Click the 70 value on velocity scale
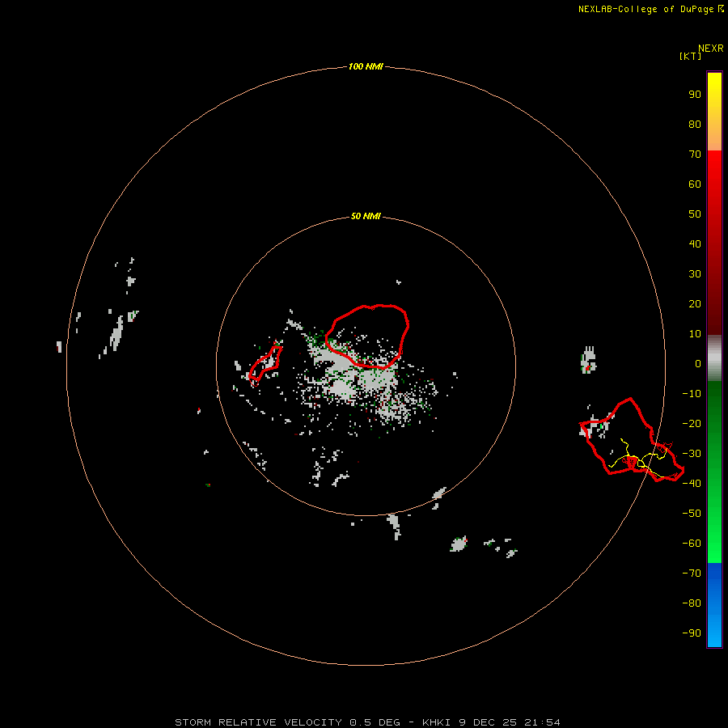 click(x=695, y=154)
